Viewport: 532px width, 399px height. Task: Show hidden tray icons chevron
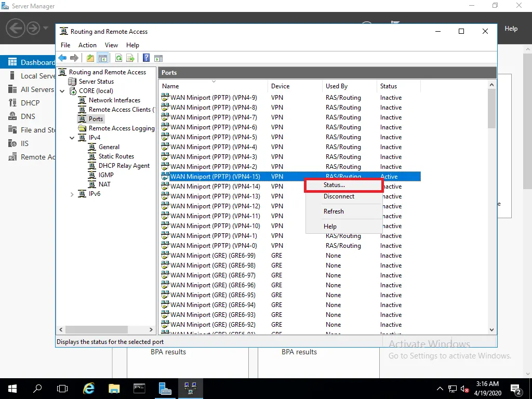coord(440,389)
